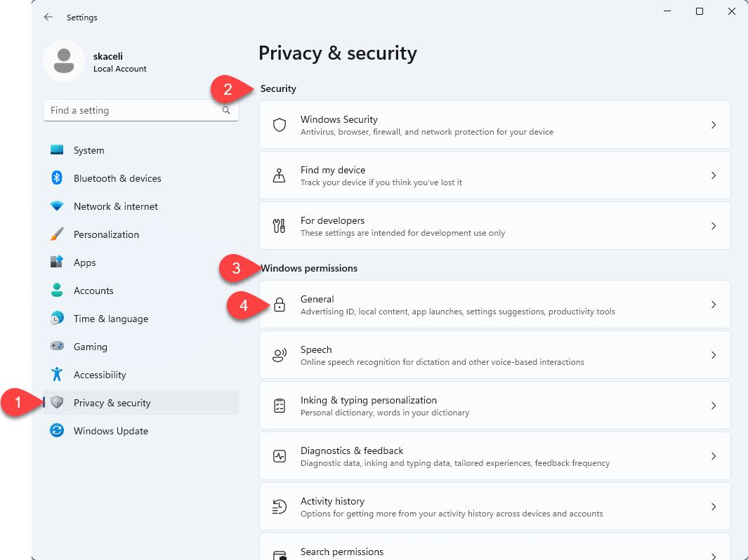The height and width of the screenshot is (560, 748).
Task: Click the General padlock icon
Action: point(280,305)
